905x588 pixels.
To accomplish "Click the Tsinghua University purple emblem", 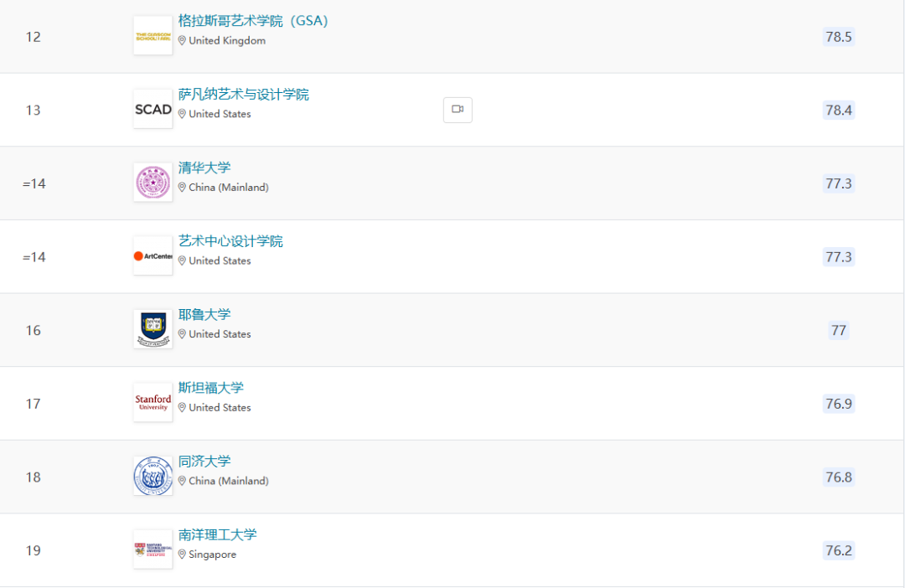I will coord(153,183).
